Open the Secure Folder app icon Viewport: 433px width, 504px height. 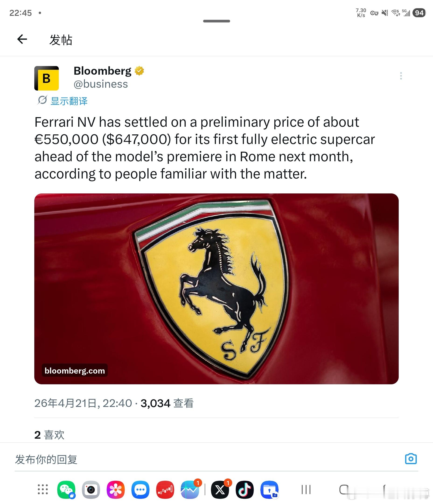269,489
